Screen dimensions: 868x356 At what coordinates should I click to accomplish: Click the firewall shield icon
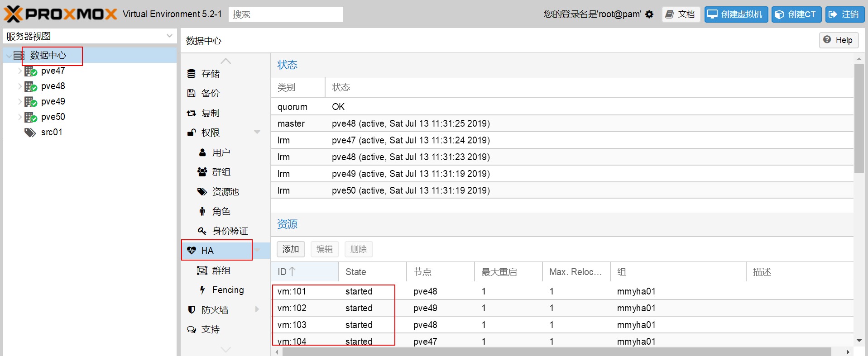tap(192, 310)
